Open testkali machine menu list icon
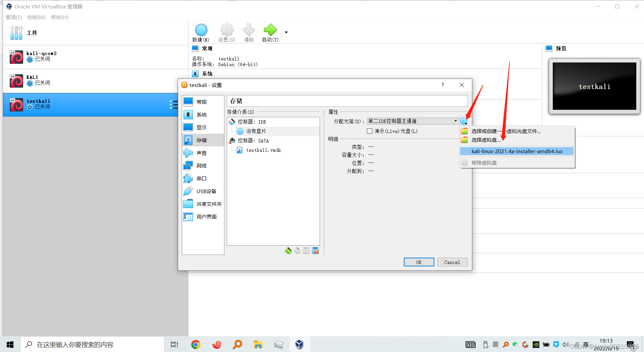This screenshot has height=352, width=644. pyautogui.click(x=173, y=105)
